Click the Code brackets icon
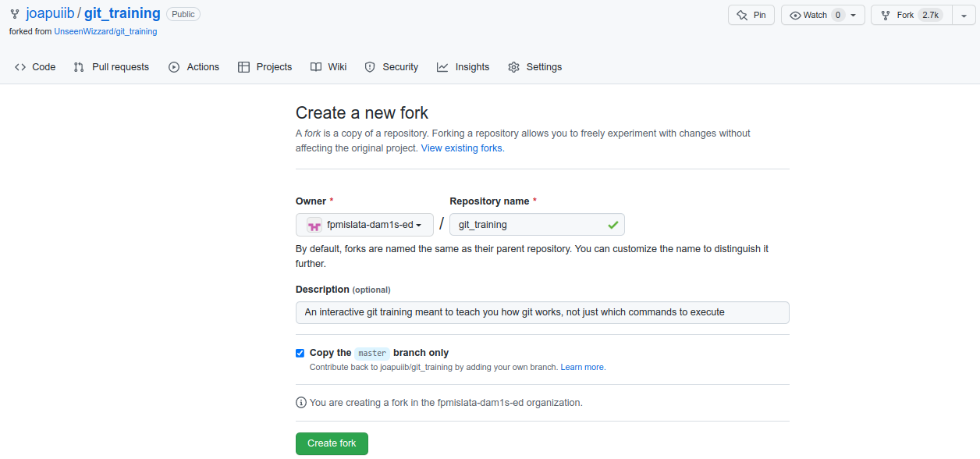The width and height of the screenshot is (980, 459). 20,67
